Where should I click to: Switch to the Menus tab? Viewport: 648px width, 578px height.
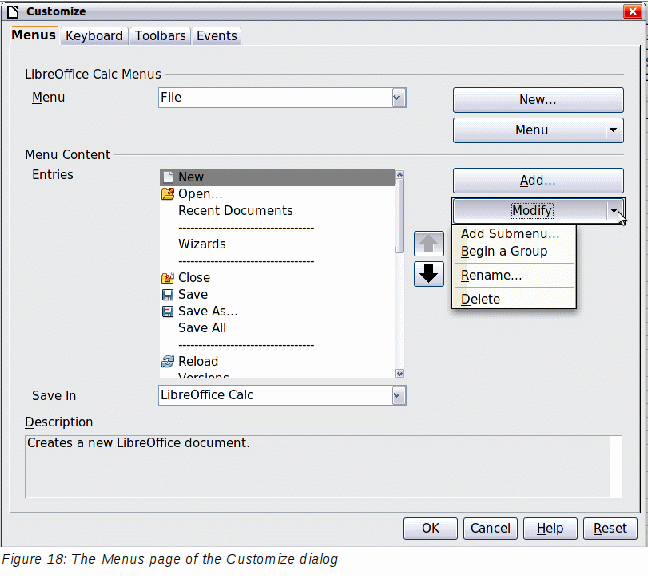pos(33,35)
